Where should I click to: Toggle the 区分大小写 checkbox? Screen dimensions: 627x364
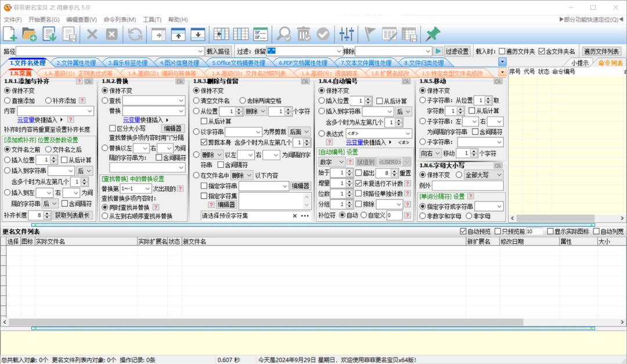tap(113, 128)
